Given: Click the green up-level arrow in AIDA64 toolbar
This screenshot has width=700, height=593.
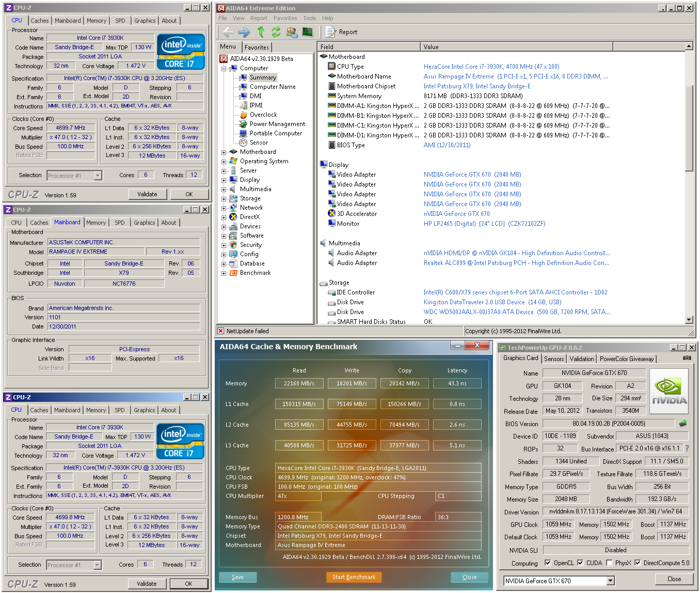Looking at the screenshot, I should click(x=261, y=32).
